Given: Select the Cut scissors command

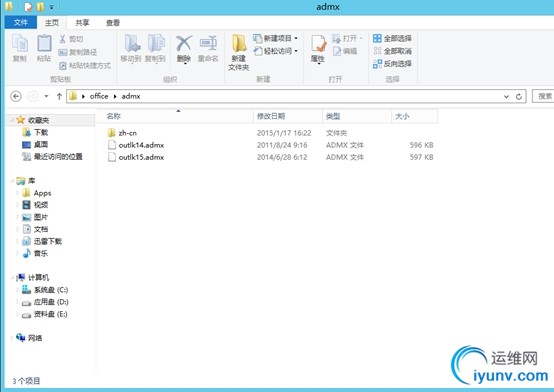Looking at the screenshot, I should pos(71,39).
